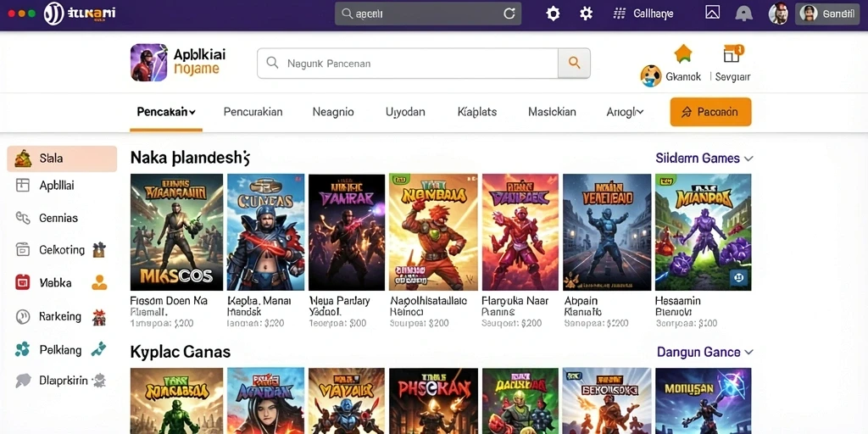Open the Kaplia Manai game cover
868x434 pixels.
click(x=265, y=232)
